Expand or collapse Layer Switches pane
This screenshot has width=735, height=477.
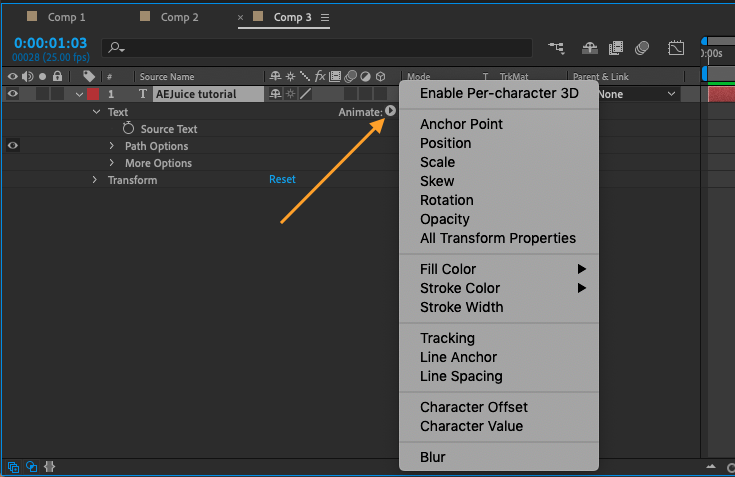point(13,466)
